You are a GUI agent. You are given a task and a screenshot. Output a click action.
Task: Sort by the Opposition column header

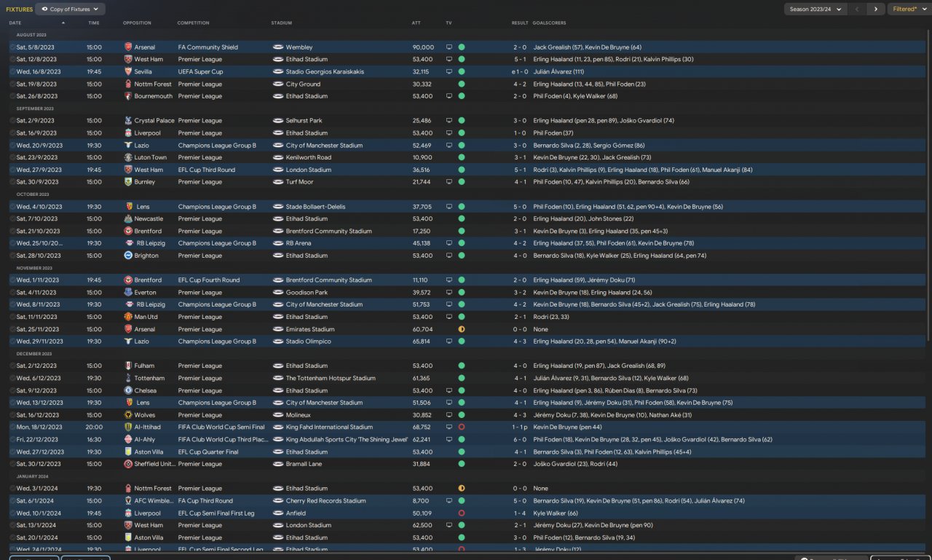click(138, 23)
